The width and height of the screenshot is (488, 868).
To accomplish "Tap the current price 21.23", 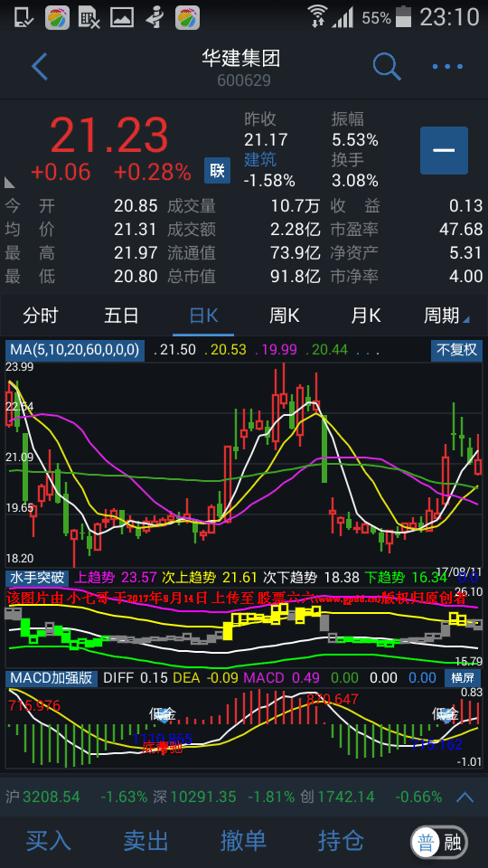I will point(109,136).
